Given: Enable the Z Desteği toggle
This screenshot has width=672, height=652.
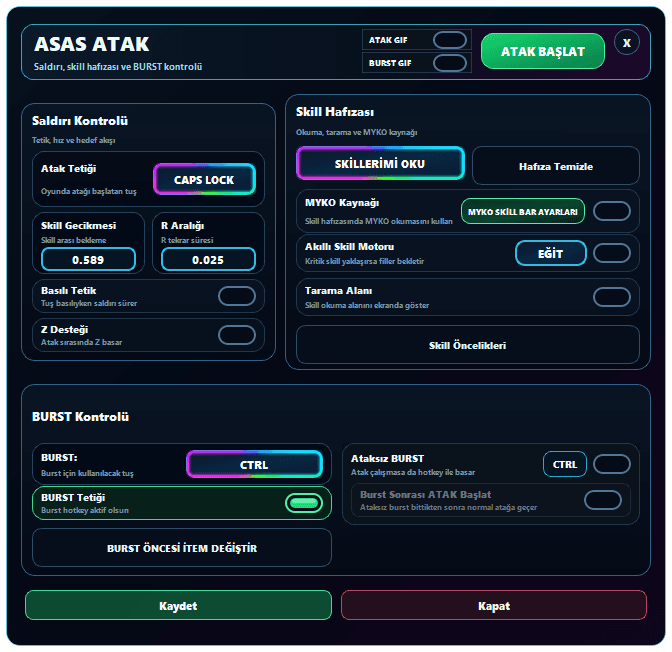Looking at the screenshot, I should (x=237, y=335).
